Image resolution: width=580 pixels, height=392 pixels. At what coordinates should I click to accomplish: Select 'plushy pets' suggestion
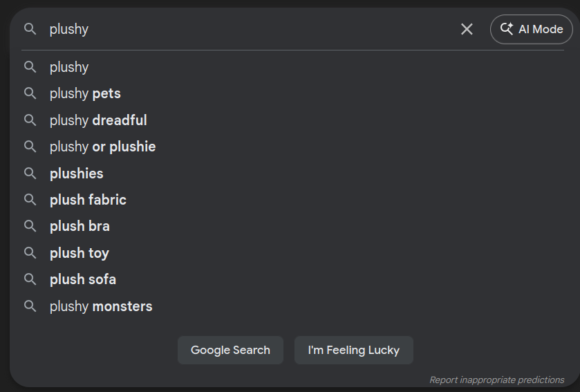85,93
